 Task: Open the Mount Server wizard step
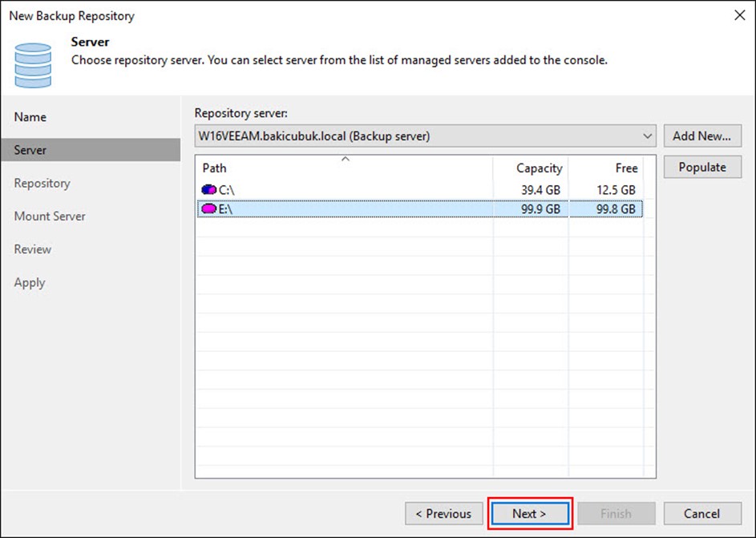(50, 216)
